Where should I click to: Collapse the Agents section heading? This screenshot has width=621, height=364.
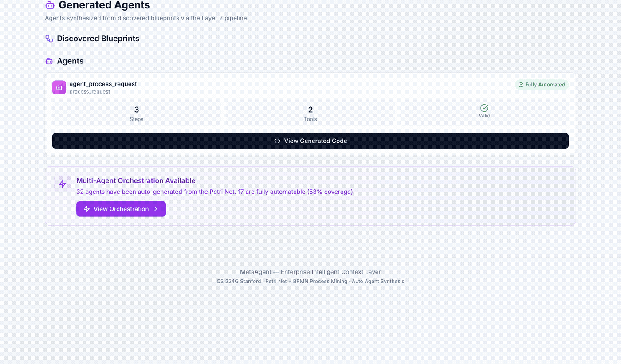pyautogui.click(x=70, y=61)
